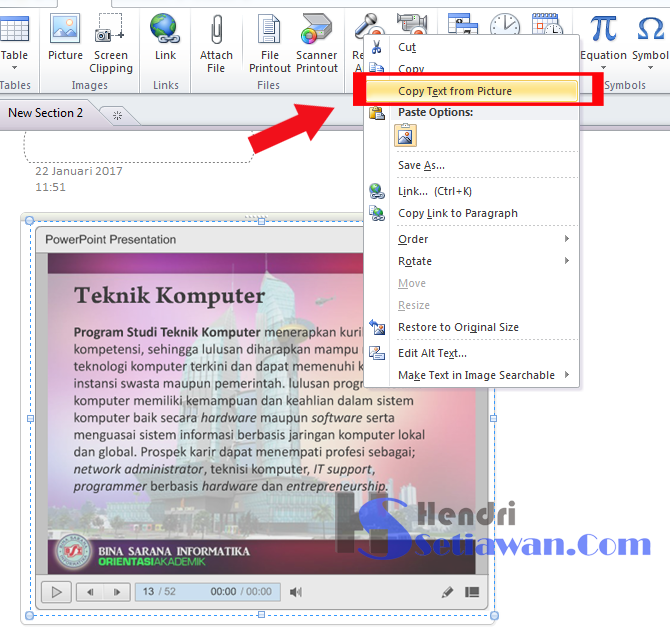Select Link... (Ctrl+K) menu entry
Image resolution: width=670 pixels, height=640 pixels.
(472, 191)
